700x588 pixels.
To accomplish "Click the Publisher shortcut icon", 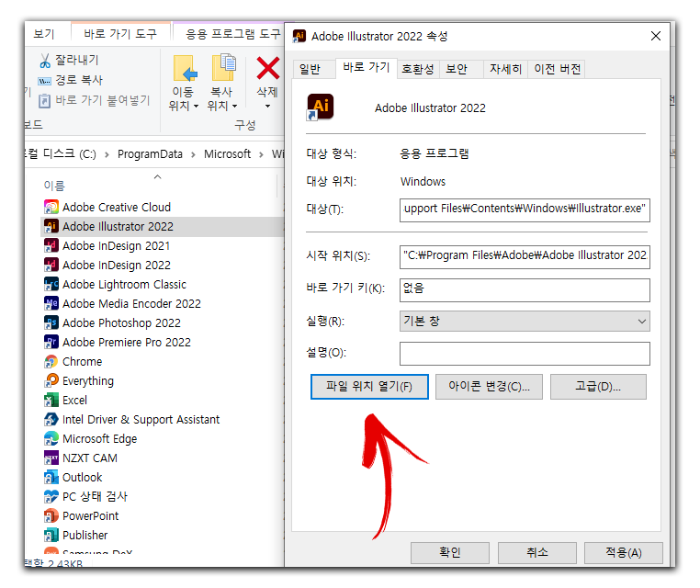I will [x=51, y=535].
